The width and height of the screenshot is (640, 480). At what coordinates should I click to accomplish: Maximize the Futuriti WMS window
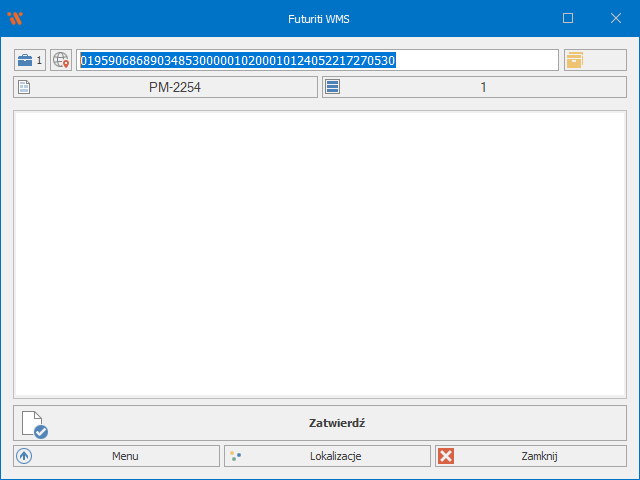click(568, 18)
